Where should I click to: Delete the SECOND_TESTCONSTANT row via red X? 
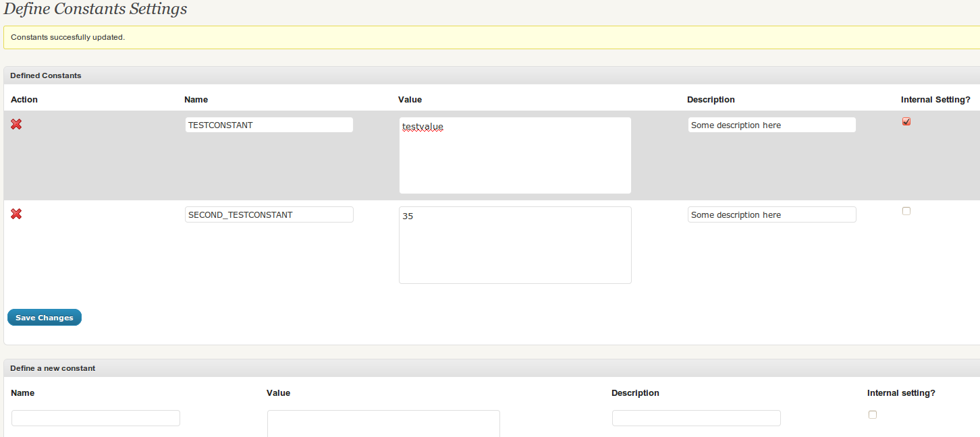point(16,214)
